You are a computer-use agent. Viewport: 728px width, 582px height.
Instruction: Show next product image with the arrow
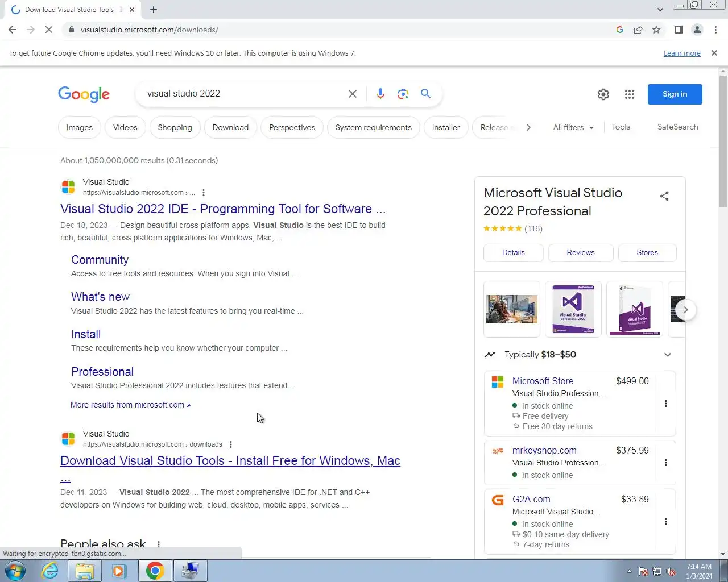(686, 310)
